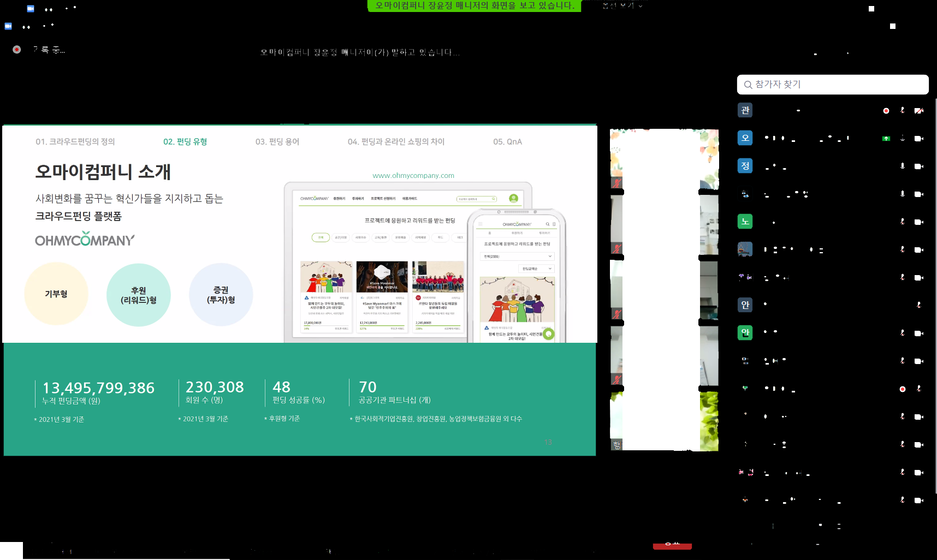Click the participant panel vertical scrollbar
The image size is (937, 560).
[935, 295]
